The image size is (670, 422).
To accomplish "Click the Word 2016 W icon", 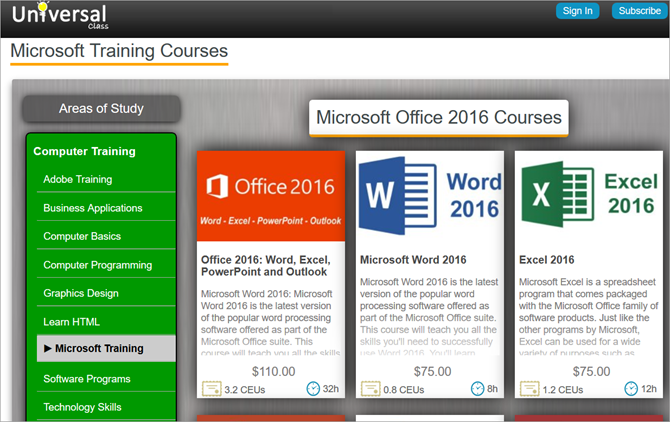I will (x=398, y=196).
